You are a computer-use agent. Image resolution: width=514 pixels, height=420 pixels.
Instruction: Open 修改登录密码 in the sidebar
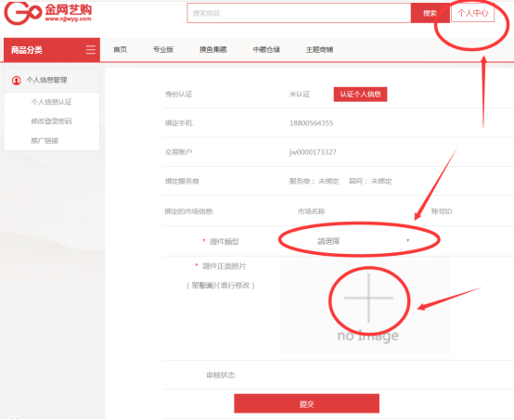coord(51,121)
